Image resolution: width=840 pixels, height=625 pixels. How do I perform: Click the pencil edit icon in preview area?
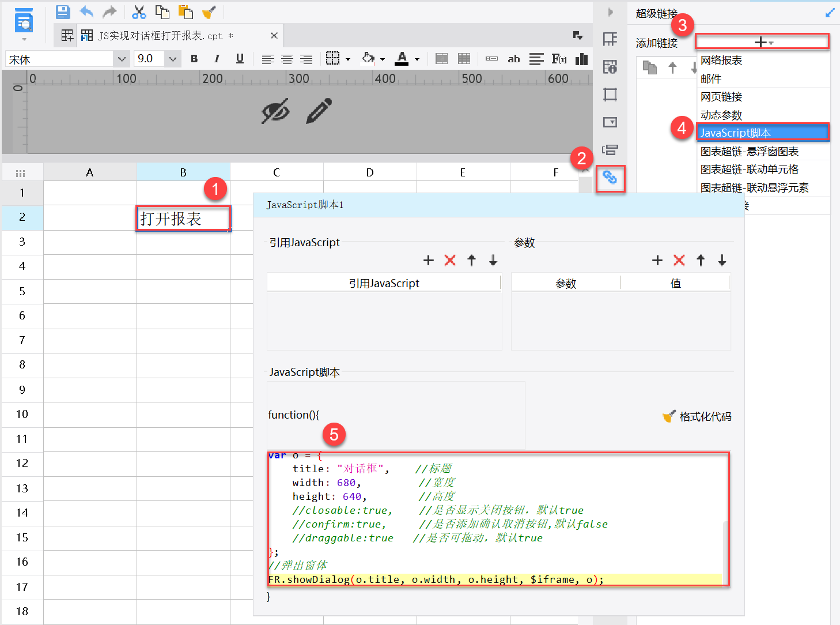[319, 111]
